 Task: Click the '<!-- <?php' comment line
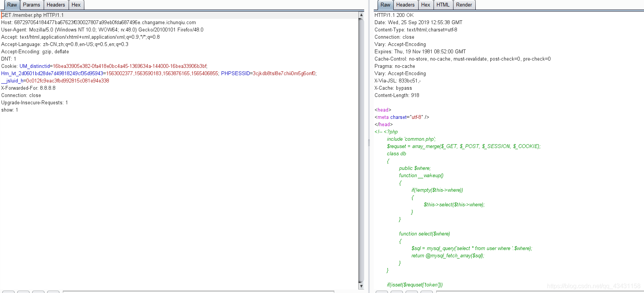386,132
